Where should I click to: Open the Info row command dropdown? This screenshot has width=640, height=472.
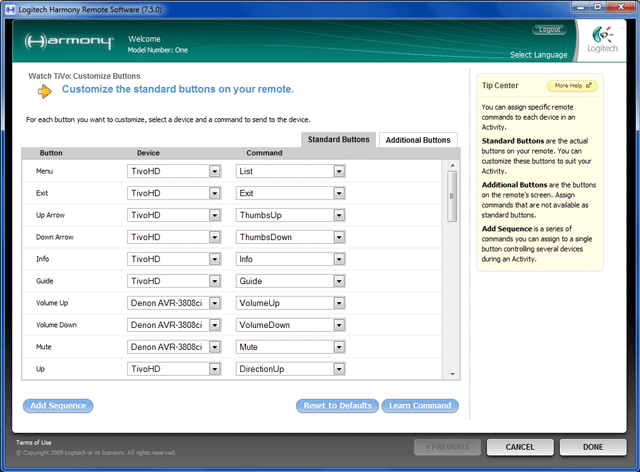point(291,259)
